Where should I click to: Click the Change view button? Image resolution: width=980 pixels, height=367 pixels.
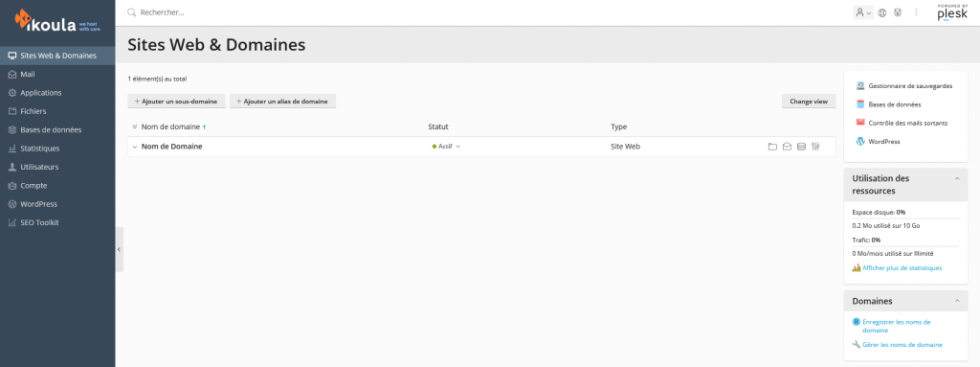809,102
